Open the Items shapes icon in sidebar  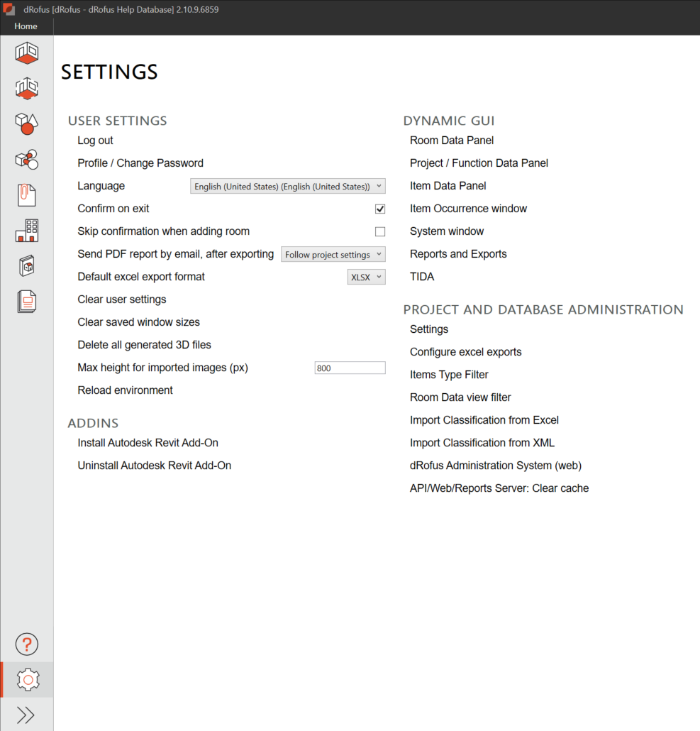27,123
